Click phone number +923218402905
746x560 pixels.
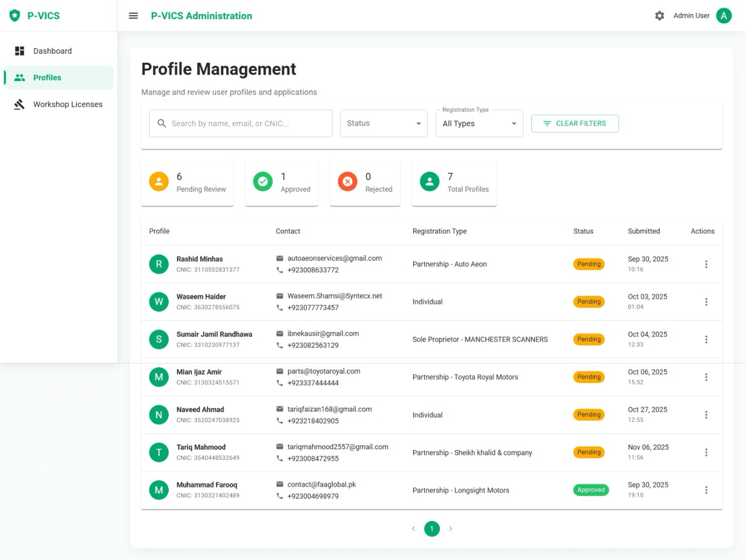[313, 421]
